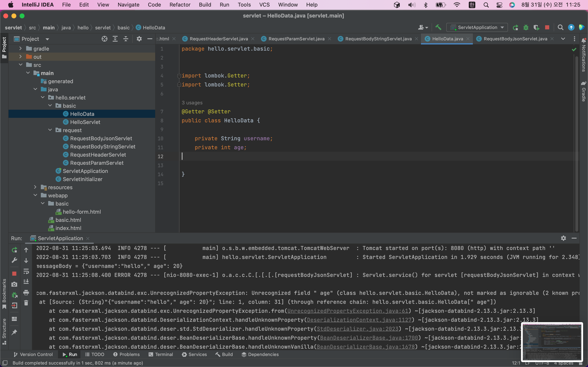
Task: Click the Git push icon in toolbar
Action: tap(571, 27)
